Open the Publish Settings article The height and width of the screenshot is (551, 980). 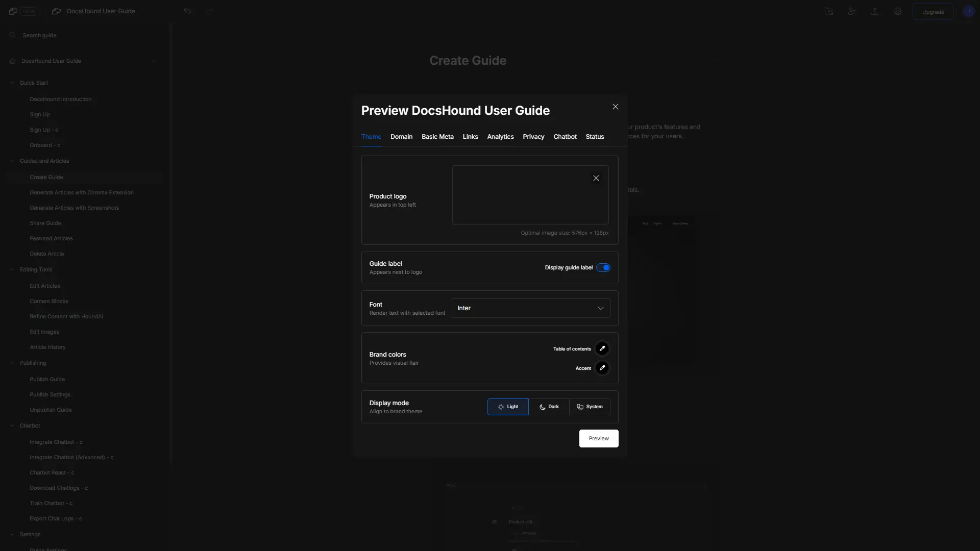[50, 395]
